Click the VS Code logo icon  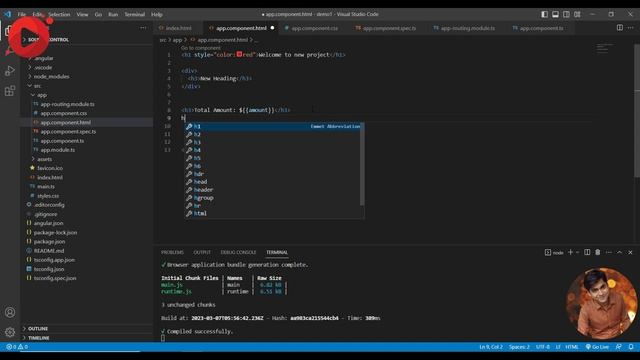click(x=7, y=14)
